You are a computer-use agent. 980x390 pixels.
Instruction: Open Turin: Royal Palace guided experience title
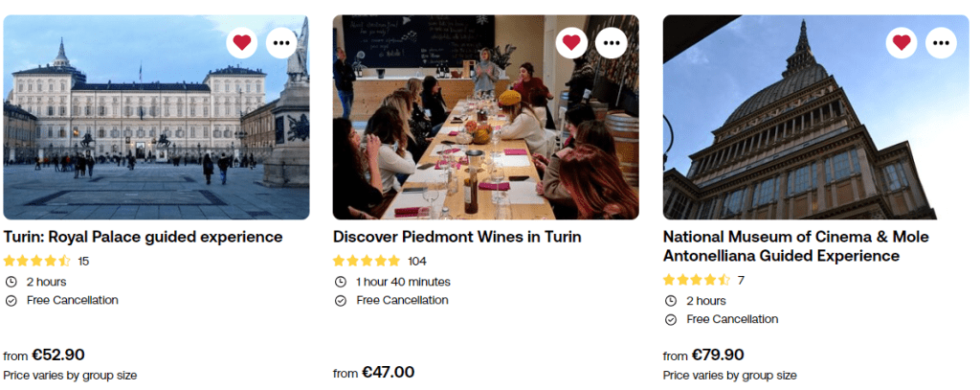pyautogui.click(x=144, y=237)
